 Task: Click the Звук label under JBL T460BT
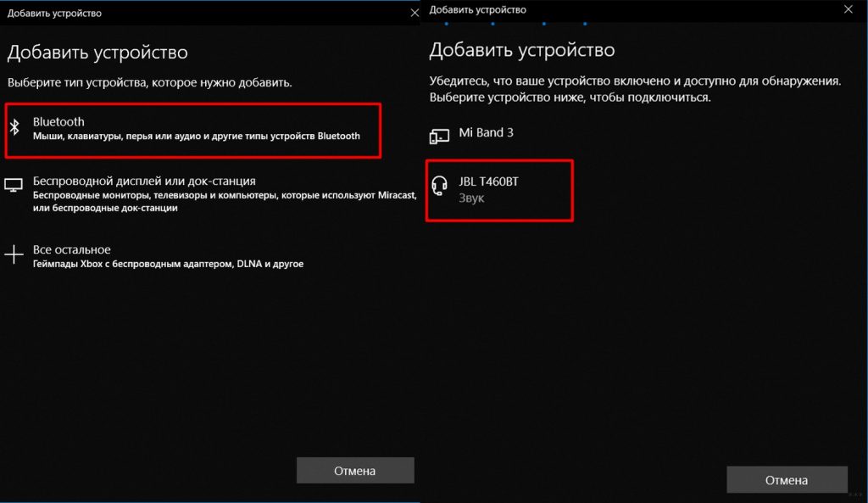click(x=473, y=197)
